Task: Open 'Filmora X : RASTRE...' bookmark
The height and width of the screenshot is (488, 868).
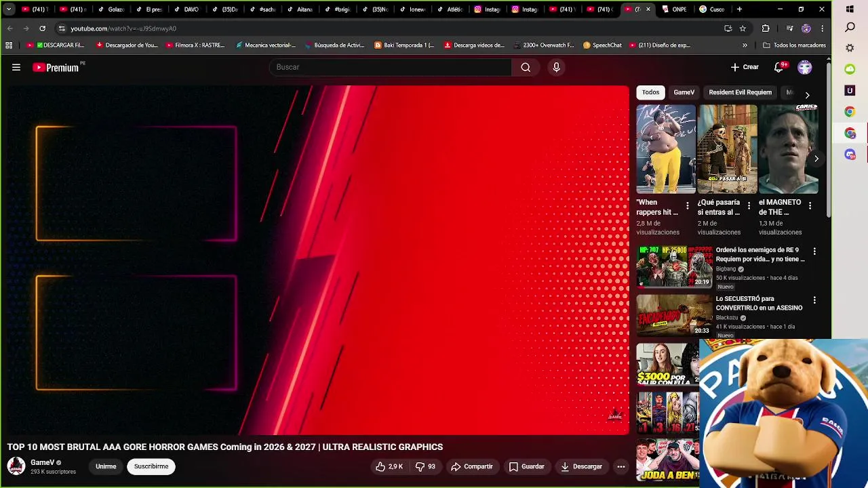Action: (195, 45)
